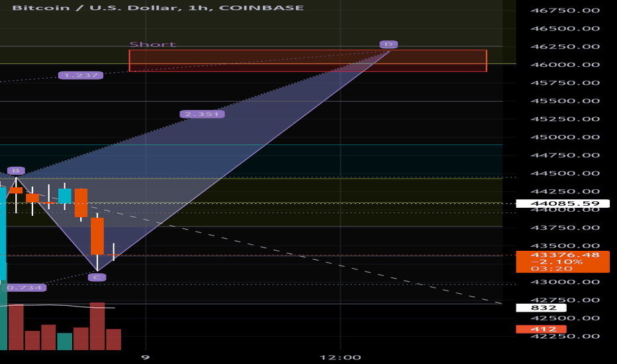Click the 46250.00 price axis label
The width and height of the screenshot is (617, 364).
(x=565, y=46)
